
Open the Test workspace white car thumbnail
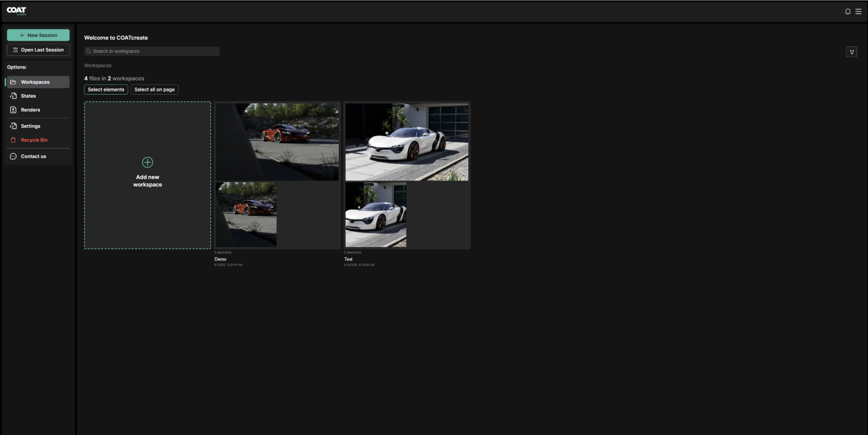click(x=407, y=142)
